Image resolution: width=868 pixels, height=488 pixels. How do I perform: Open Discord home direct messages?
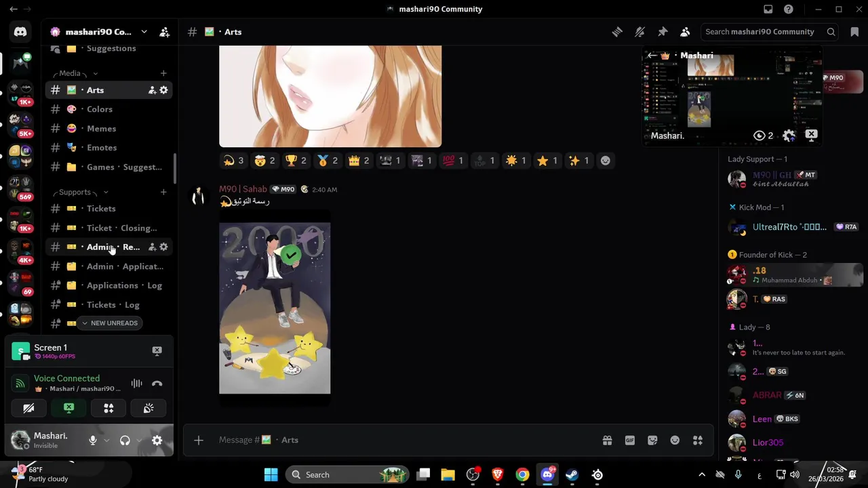pyautogui.click(x=20, y=32)
